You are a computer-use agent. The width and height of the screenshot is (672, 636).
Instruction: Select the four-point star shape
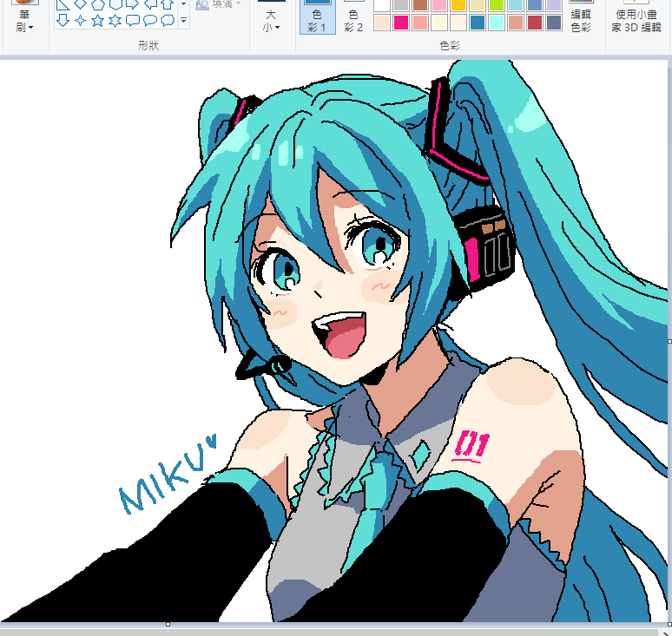click(81, 20)
